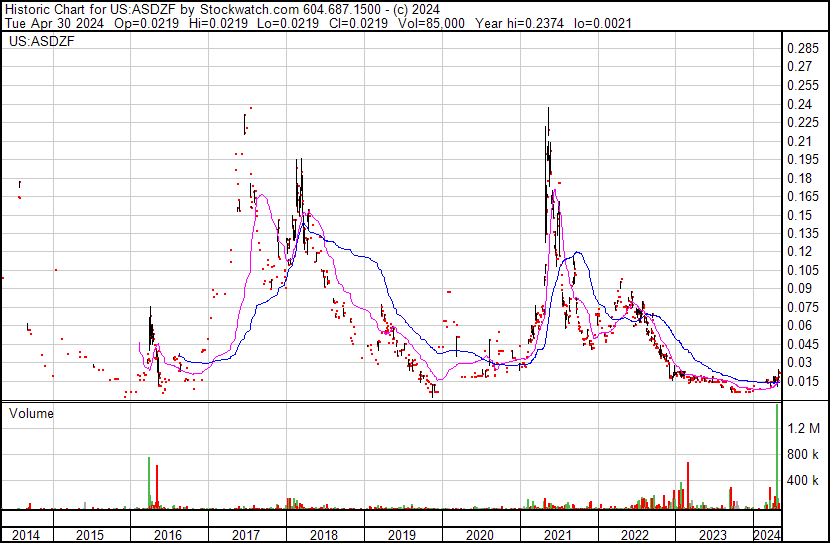Click the 0.27 price axis value
This screenshot has width=830, height=543.
click(799, 67)
